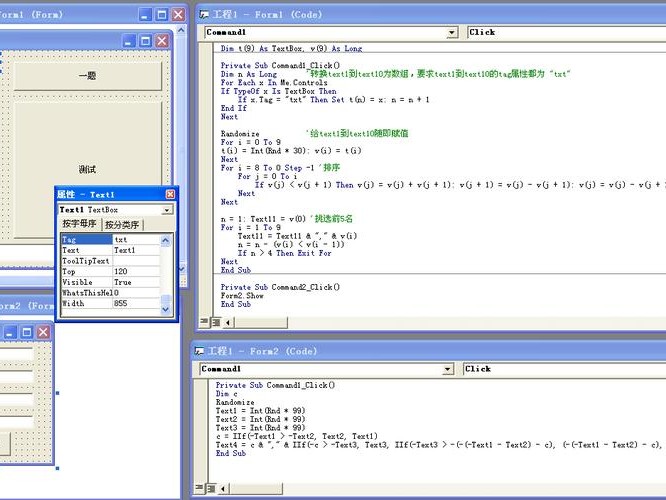Minimize the inner Form1 form

coord(129,41)
